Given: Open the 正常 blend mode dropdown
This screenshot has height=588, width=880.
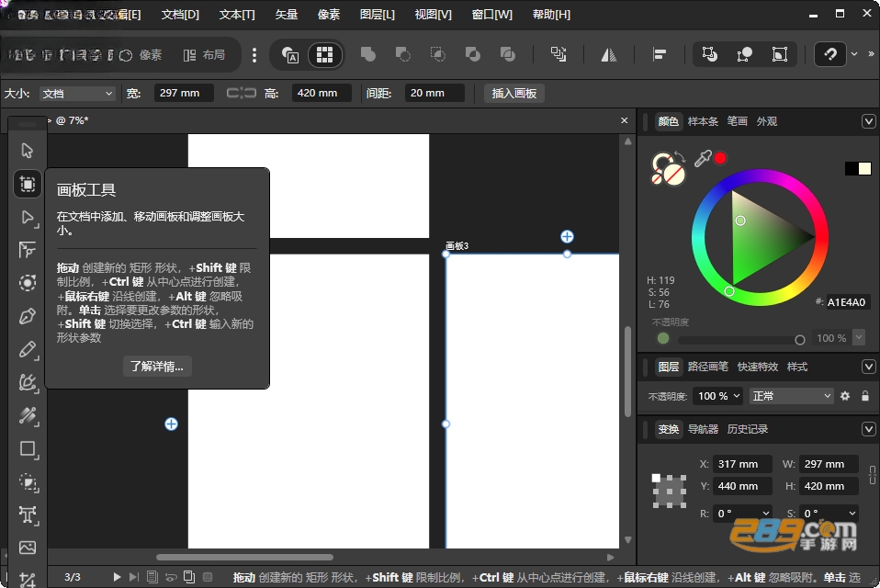Looking at the screenshot, I should pos(791,396).
